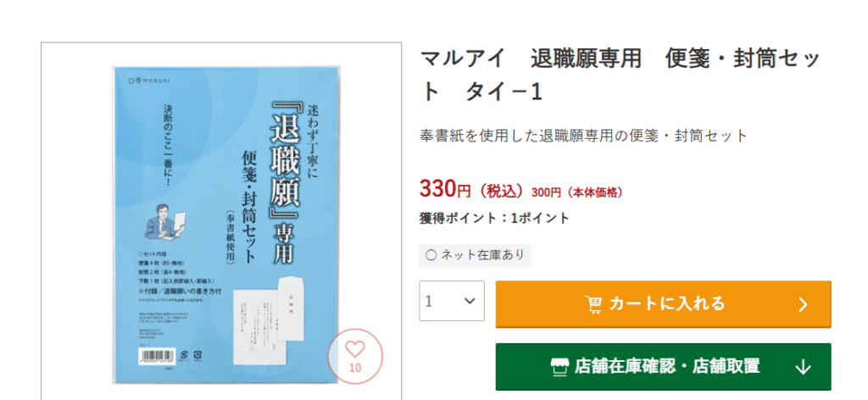This screenshot has width=868, height=400.
Task: Click the store icon on green button
Action: click(559, 366)
